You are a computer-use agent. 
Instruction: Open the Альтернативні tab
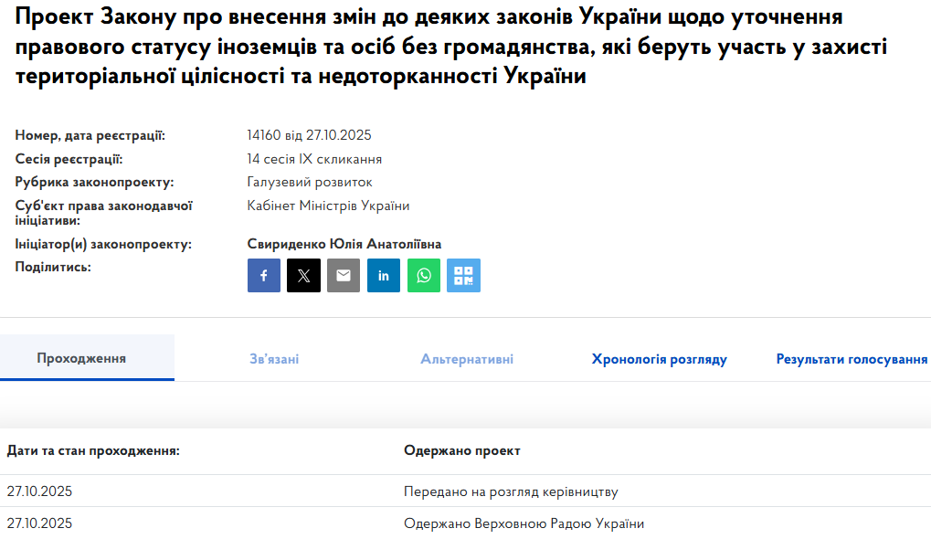click(466, 359)
